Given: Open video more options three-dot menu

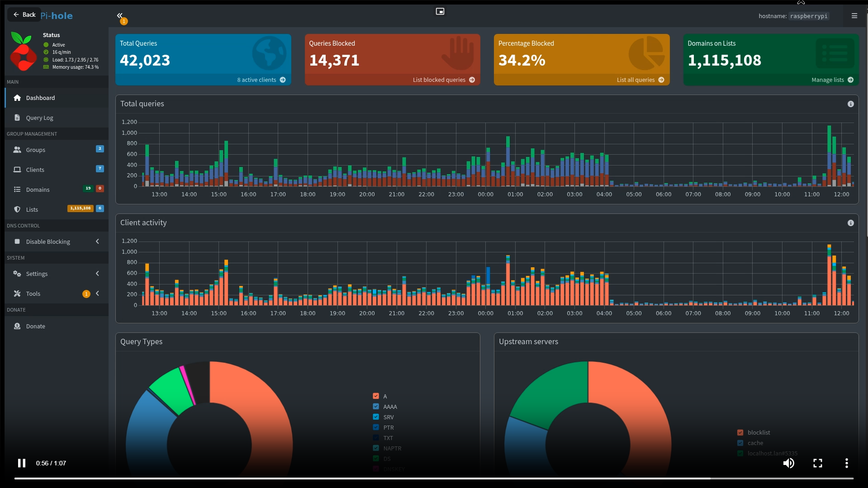Looking at the screenshot, I should (846, 463).
